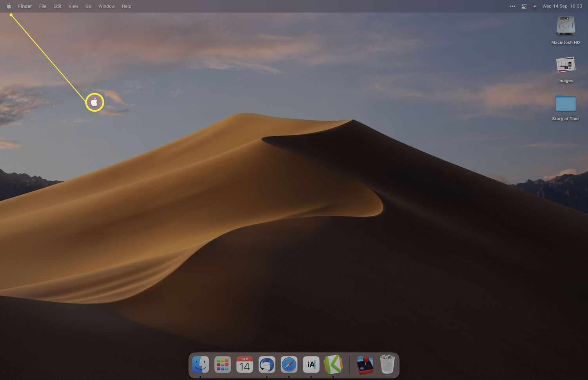The height and width of the screenshot is (380, 588).
Task: Open the File menu
Action: click(x=43, y=6)
